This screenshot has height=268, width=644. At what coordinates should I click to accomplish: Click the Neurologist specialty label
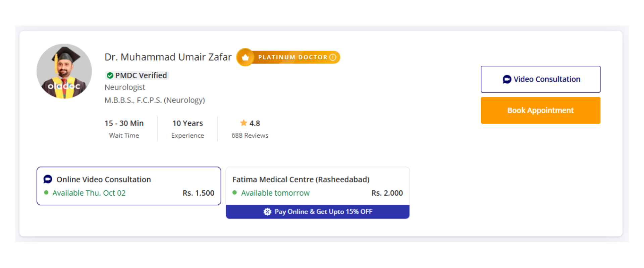tap(125, 87)
